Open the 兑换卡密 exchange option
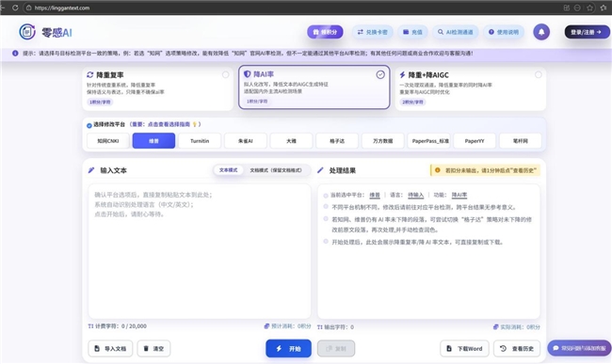612x364 pixels. (373, 32)
